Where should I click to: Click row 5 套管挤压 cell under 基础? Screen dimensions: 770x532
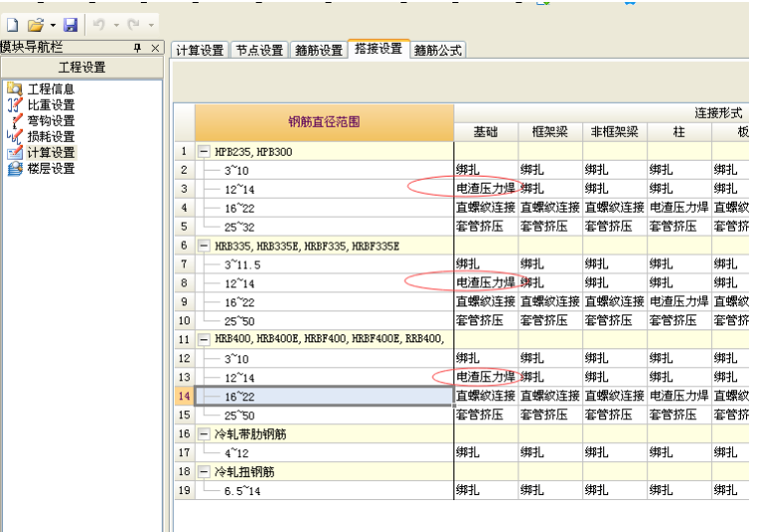tap(485, 227)
